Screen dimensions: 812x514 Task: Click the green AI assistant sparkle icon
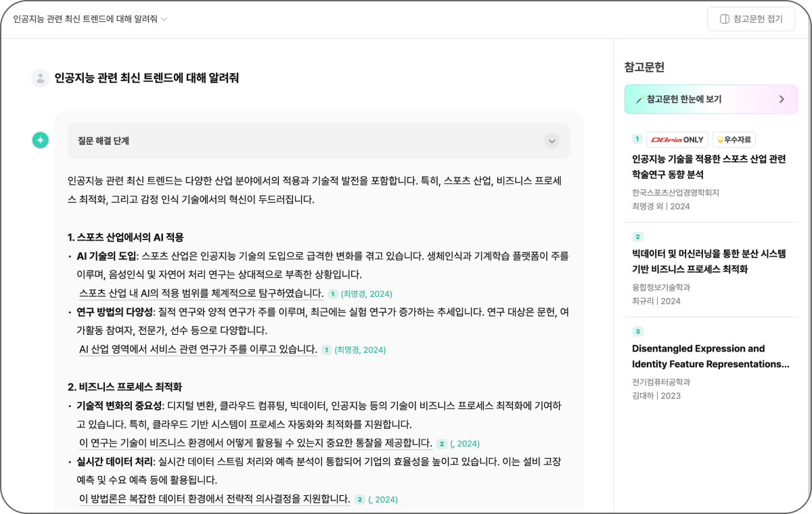41,140
